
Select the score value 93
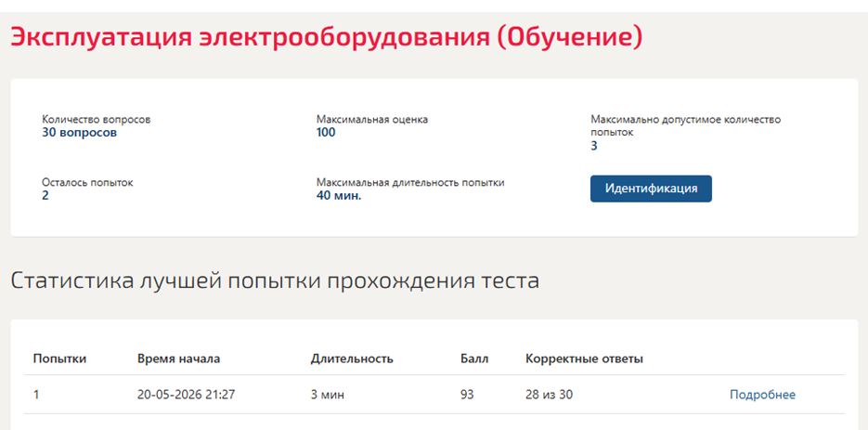point(467,395)
